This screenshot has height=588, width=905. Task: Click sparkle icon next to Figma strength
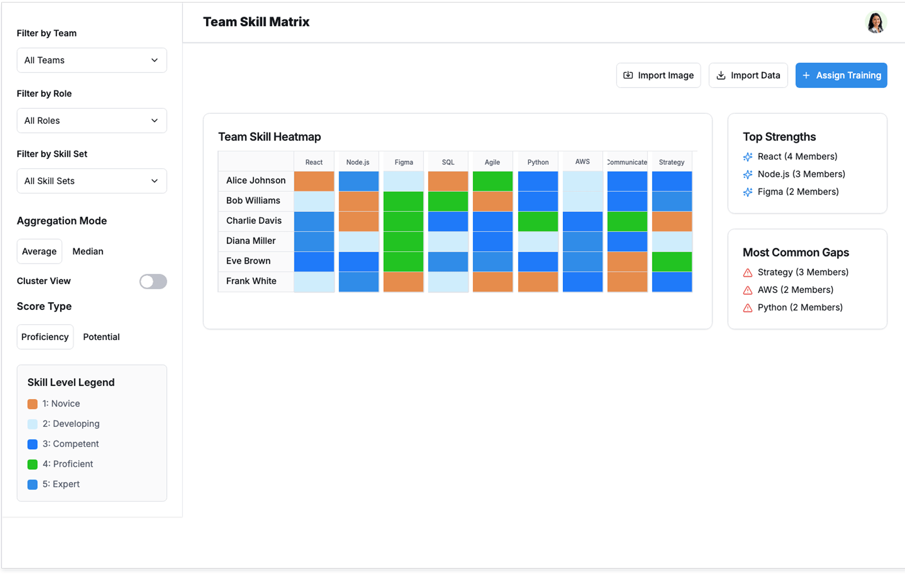tap(748, 192)
